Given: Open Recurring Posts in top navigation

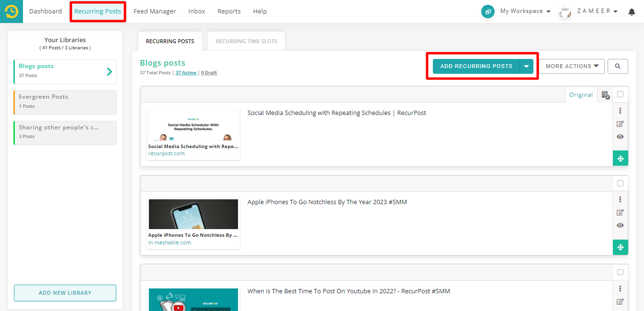Looking at the screenshot, I should pyautogui.click(x=98, y=11).
